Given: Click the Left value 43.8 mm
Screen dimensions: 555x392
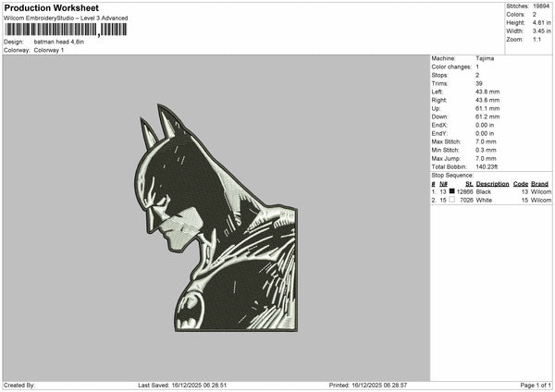Looking at the screenshot, I should (x=487, y=92).
